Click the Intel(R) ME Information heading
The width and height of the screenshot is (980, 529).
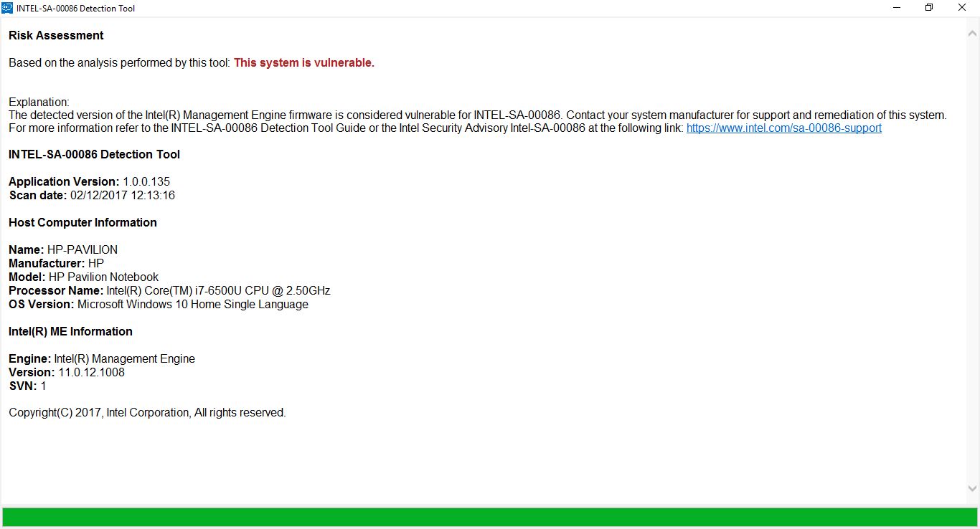click(70, 332)
